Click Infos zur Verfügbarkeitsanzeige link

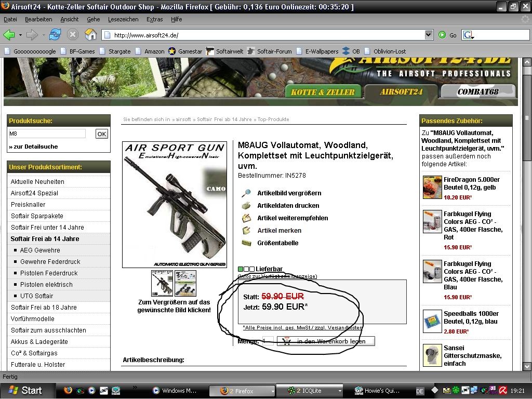[277, 276]
